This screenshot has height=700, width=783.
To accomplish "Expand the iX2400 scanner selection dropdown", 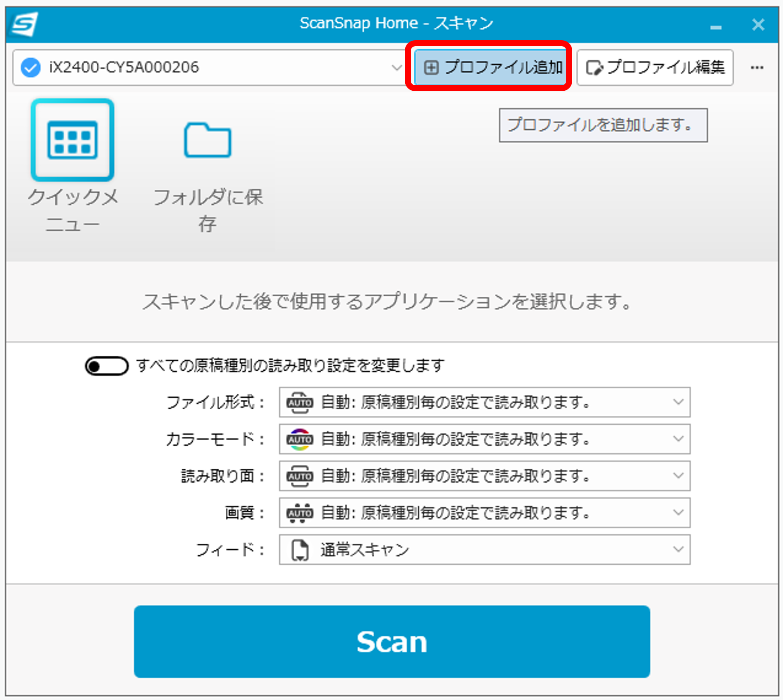I will [x=396, y=68].
